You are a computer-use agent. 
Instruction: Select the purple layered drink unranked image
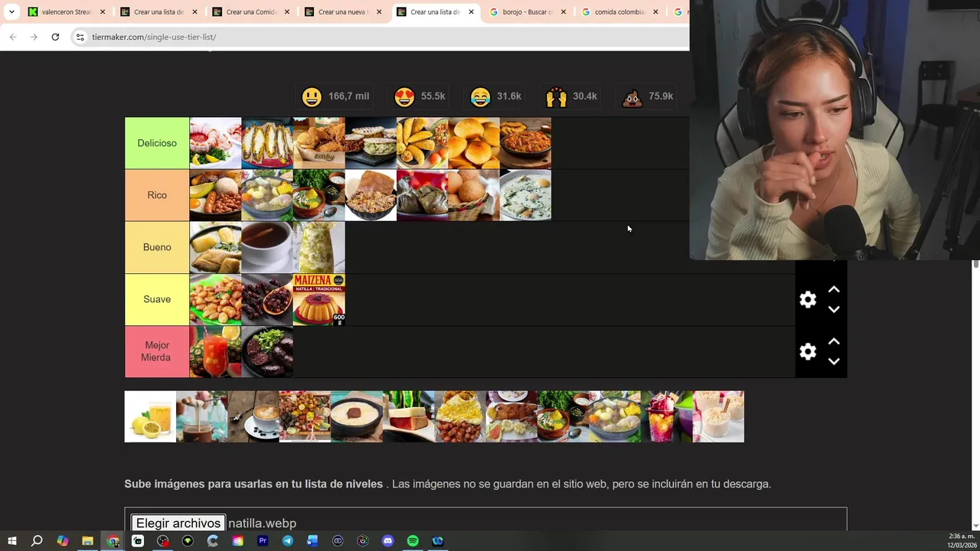pos(666,416)
